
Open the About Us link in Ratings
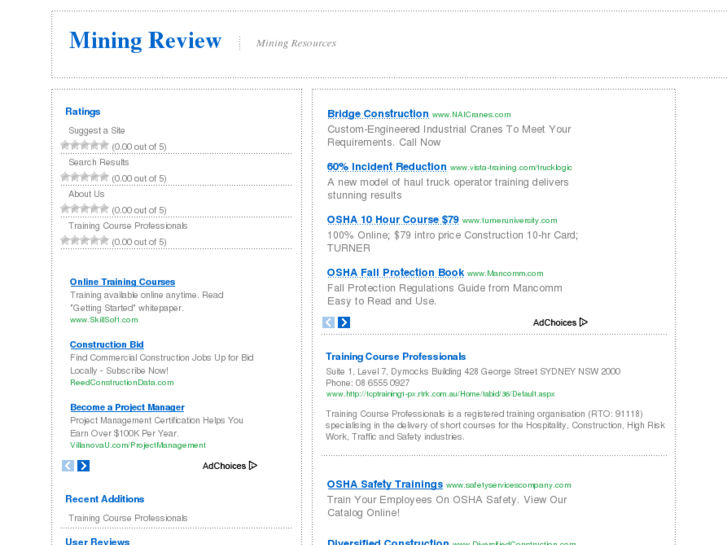86,194
